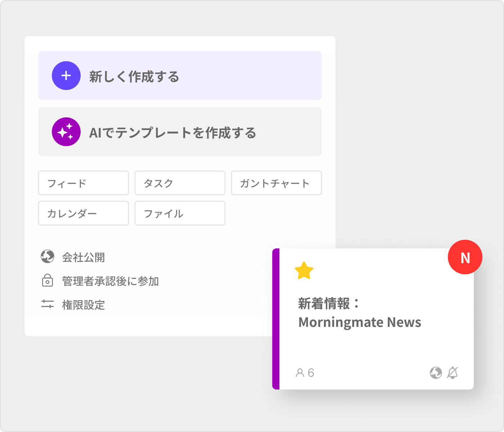Click the member count person icon
The height and width of the screenshot is (432, 504).
tap(300, 373)
